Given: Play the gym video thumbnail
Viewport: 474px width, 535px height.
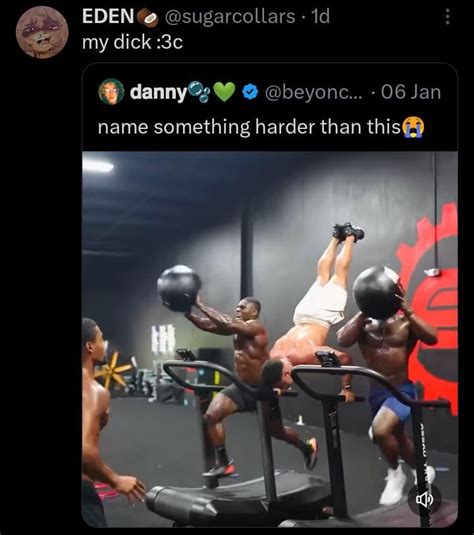Looking at the screenshot, I should point(270,339).
